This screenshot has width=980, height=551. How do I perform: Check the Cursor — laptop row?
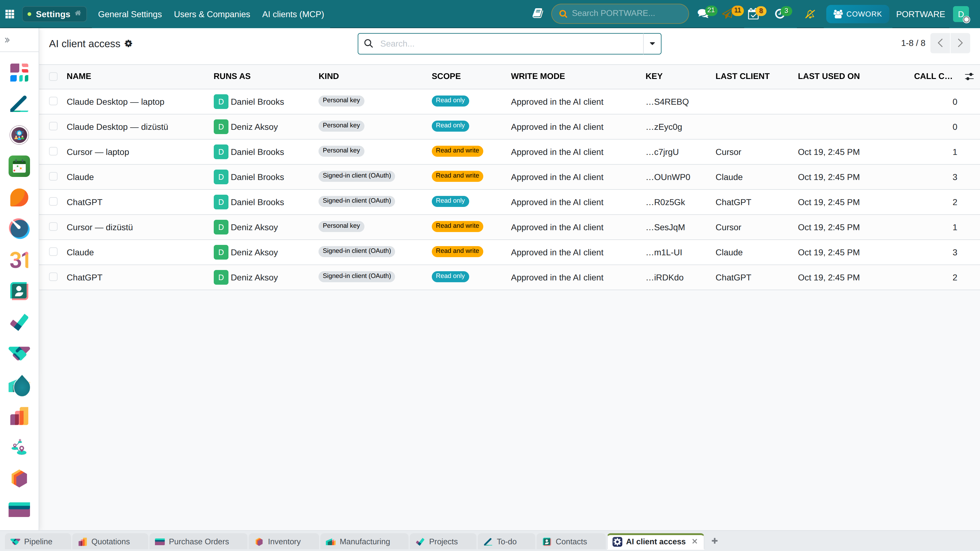[x=53, y=151]
